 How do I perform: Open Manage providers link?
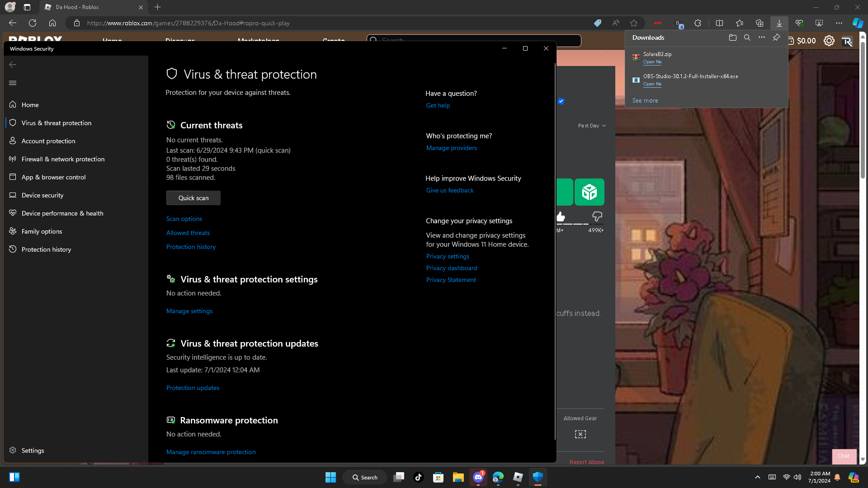tap(452, 148)
